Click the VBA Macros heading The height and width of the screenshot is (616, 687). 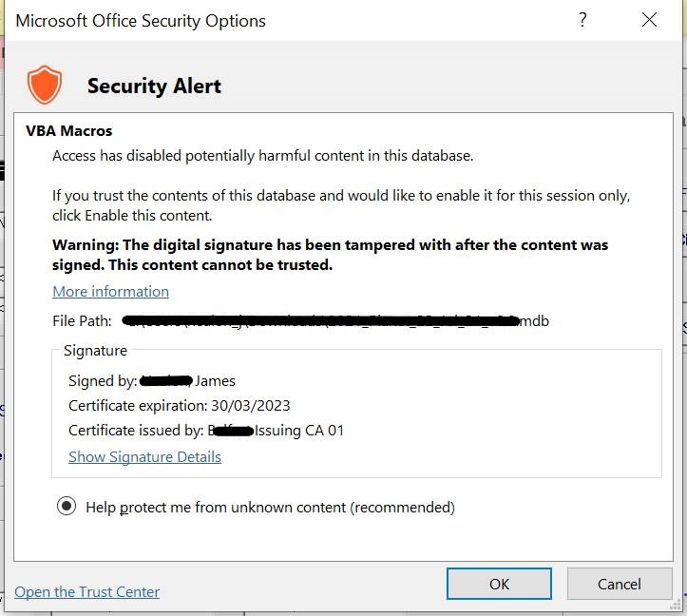(68, 131)
